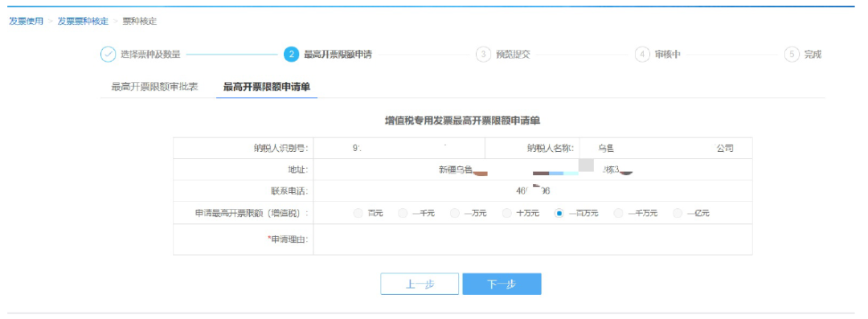Click step 5 完成 circle
Screen dimensions: 868x319
[792, 55]
